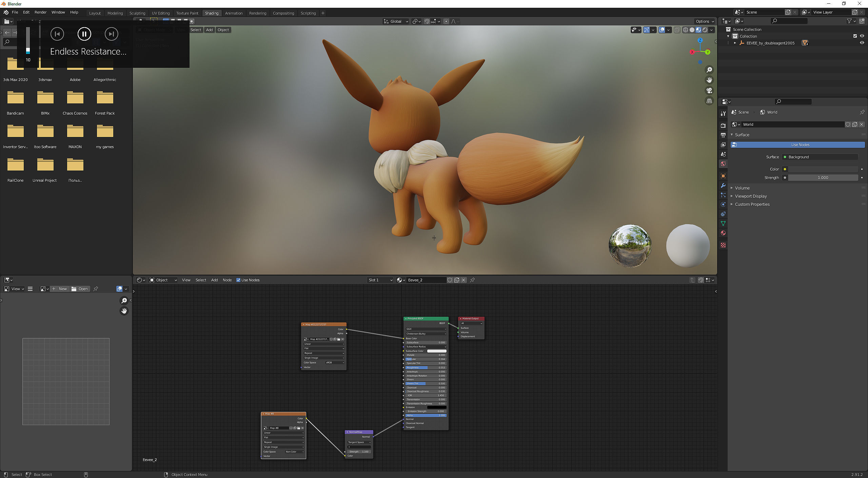Click the viewport pan hand icon

(x=709, y=80)
